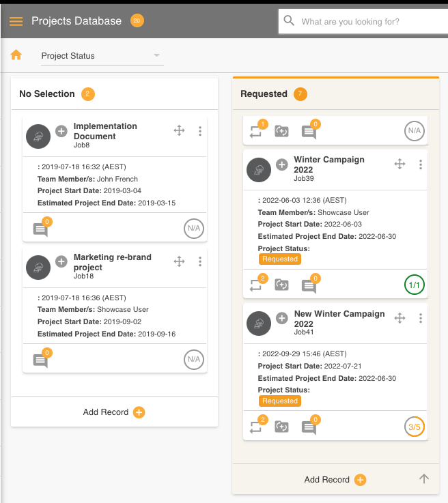Go to the home icon
The image size is (448, 503).
point(16,55)
